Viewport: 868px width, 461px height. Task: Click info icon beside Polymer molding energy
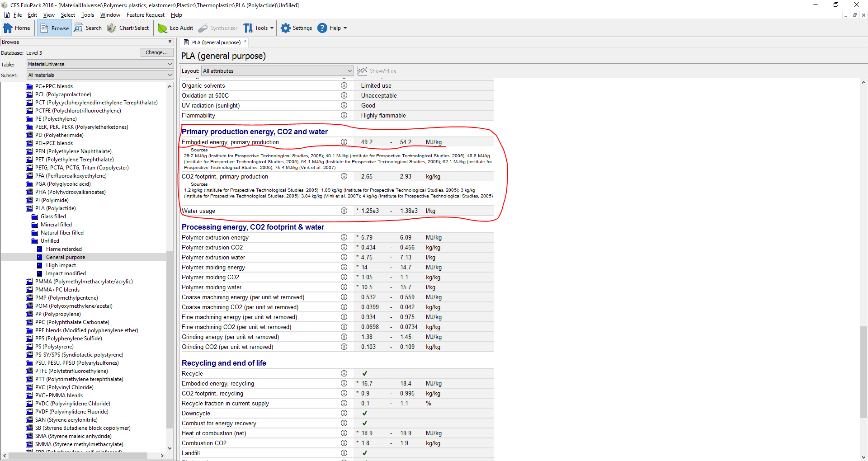click(344, 268)
